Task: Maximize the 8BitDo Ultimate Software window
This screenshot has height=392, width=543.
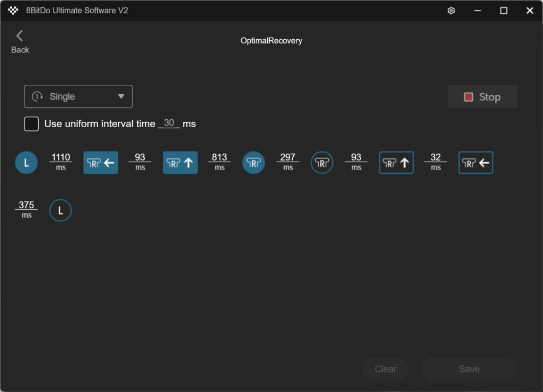Action: (x=504, y=11)
